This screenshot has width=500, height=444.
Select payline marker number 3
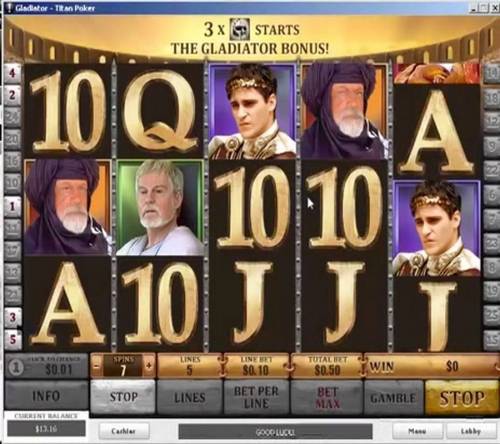click(12, 317)
